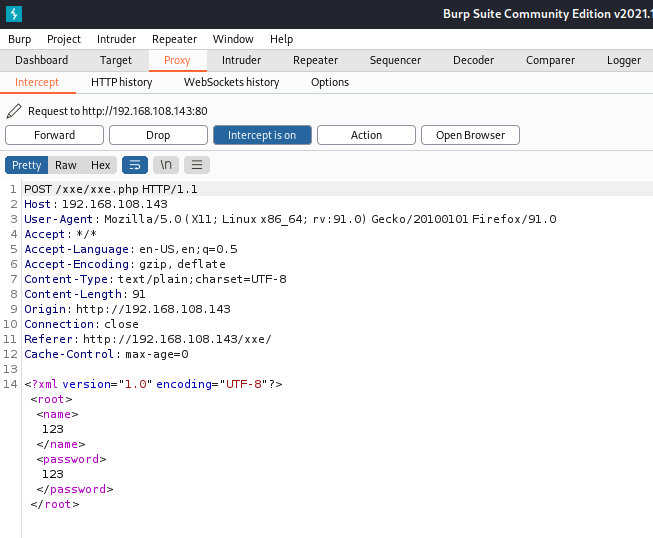Click the User-Agent header line

290,219
